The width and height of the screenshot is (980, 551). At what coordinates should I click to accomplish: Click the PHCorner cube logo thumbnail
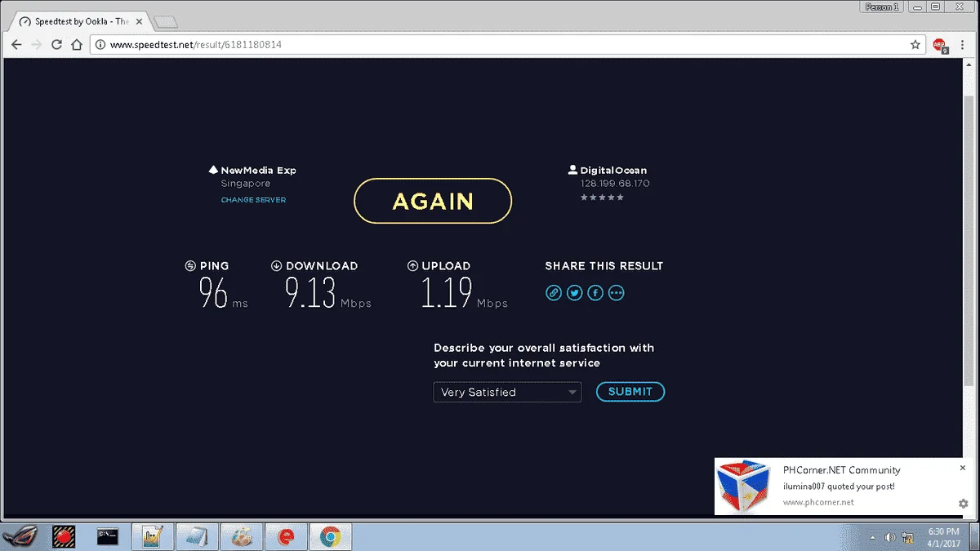click(x=743, y=486)
